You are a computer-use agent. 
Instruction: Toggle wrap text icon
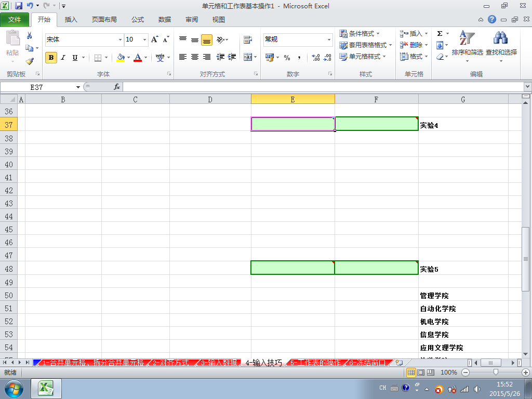click(248, 39)
